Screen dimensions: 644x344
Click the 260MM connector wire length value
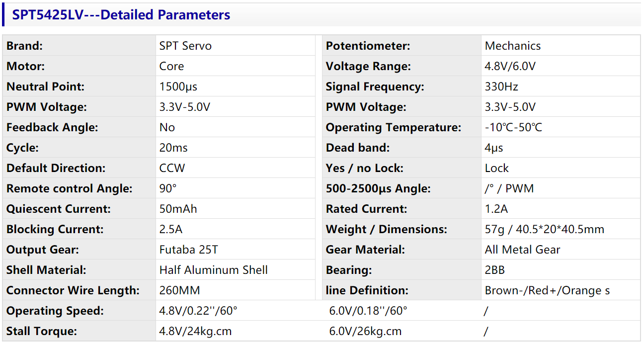click(x=180, y=290)
